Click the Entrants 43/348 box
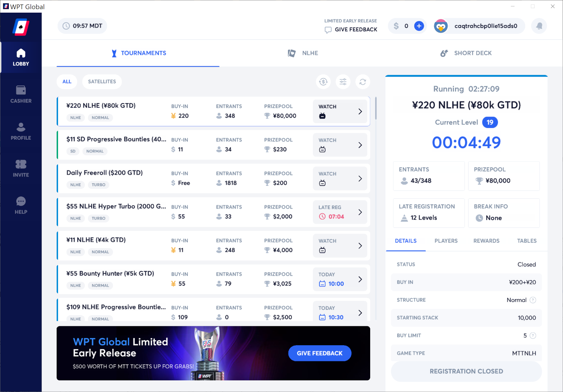Viewport: 563px width, 392px height. click(x=429, y=176)
